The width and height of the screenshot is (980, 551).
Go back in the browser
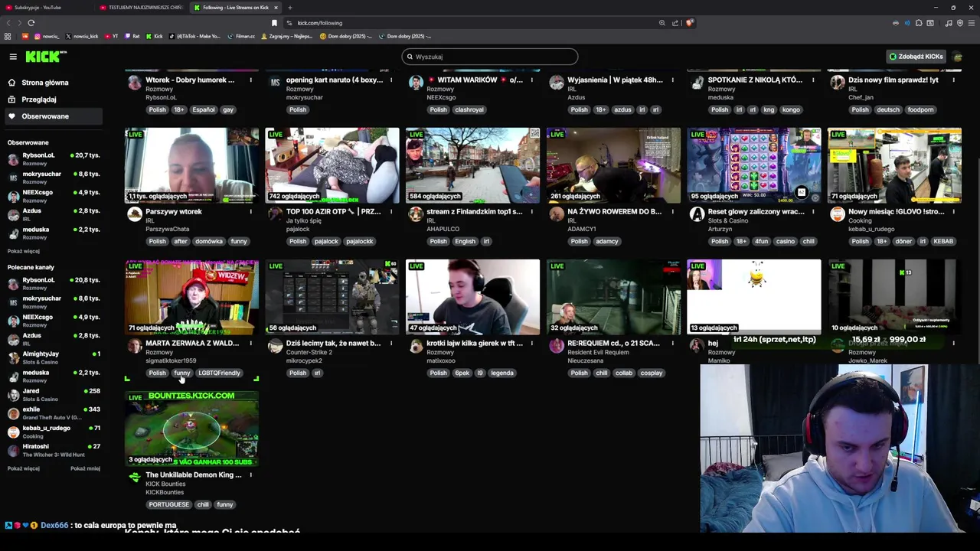(x=8, y=23)
